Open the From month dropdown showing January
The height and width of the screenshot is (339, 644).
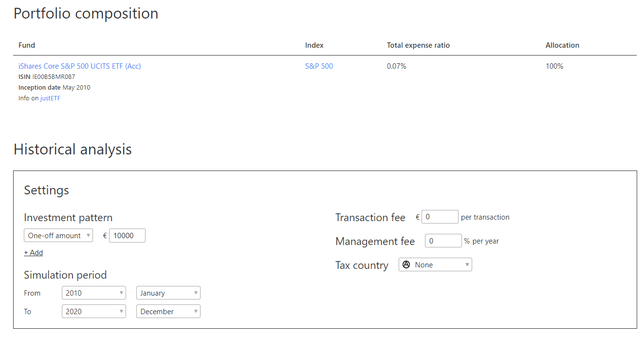tap(168, 293)
